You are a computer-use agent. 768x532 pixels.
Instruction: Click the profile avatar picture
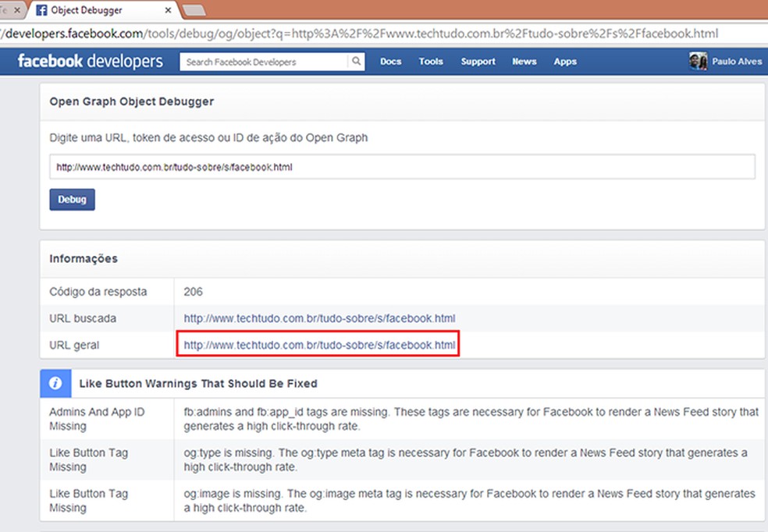coord(698,62)
